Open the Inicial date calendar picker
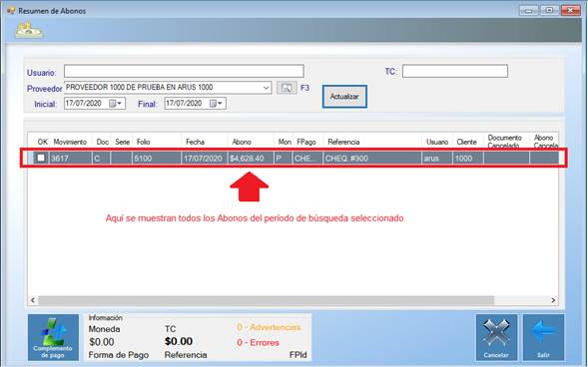 pos(116,104)
